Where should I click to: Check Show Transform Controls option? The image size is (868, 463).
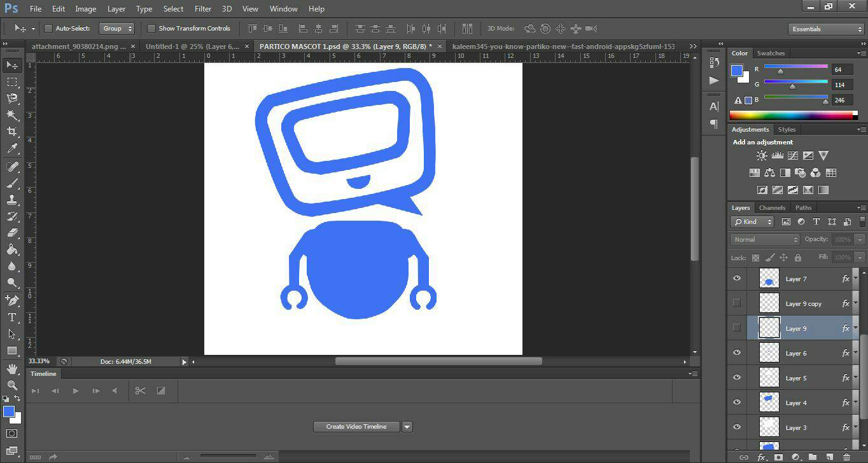click(x=151, y=29)
